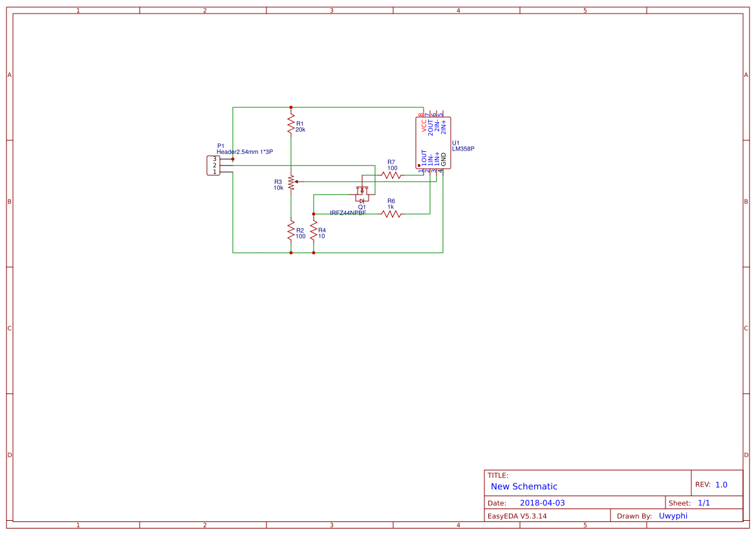756x535 pixels.
Task: Select the Header2.54mm 1*3P label
Action: (246, 151)
